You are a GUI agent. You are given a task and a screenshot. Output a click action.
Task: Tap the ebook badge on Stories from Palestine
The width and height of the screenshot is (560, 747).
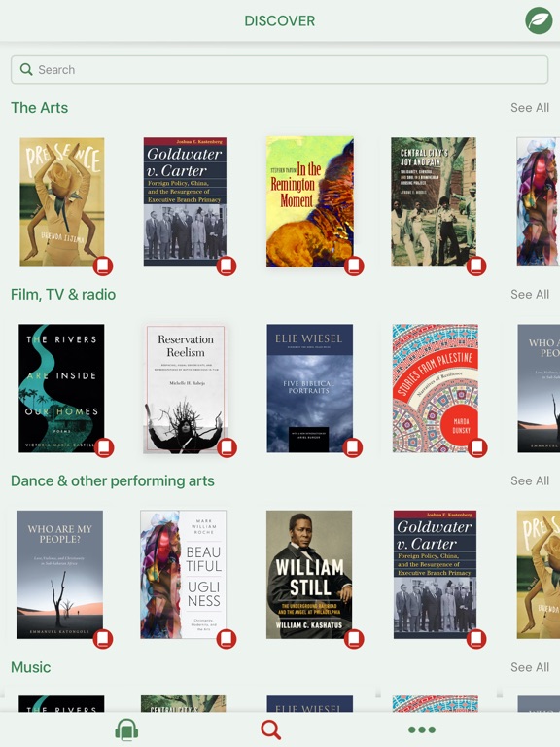coord(477,447)
